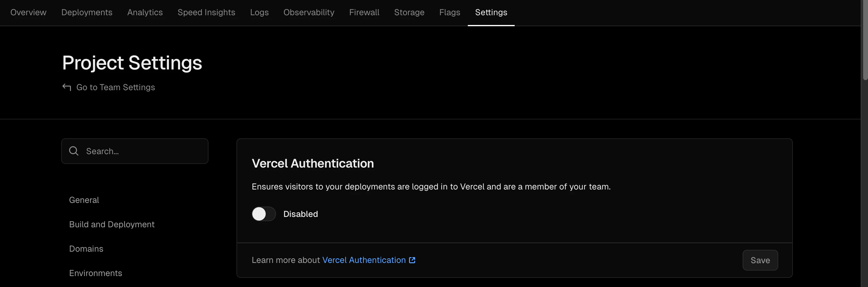Switch to the Deployments tab
Image resolution: width=868 pixels, height=287 pixels.
coord(87,12)
